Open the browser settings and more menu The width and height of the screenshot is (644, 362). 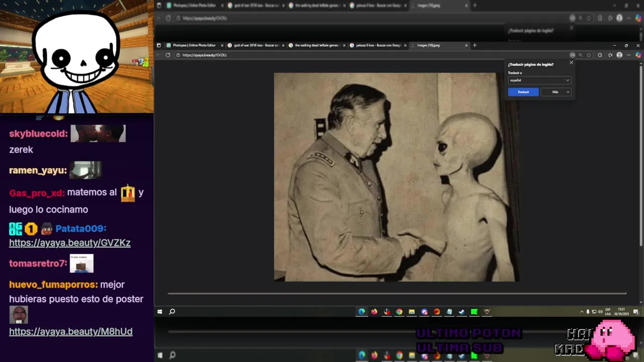(x=629, y=55)
